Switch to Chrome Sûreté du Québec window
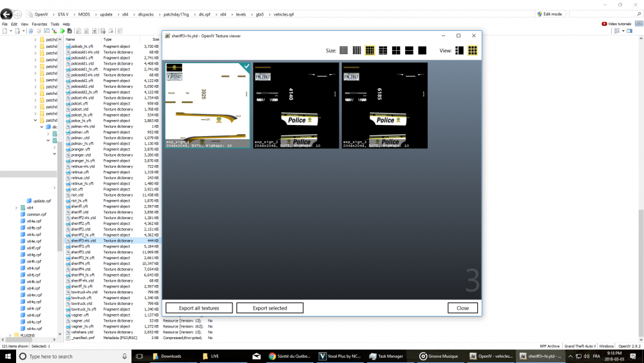 point(290,357)
